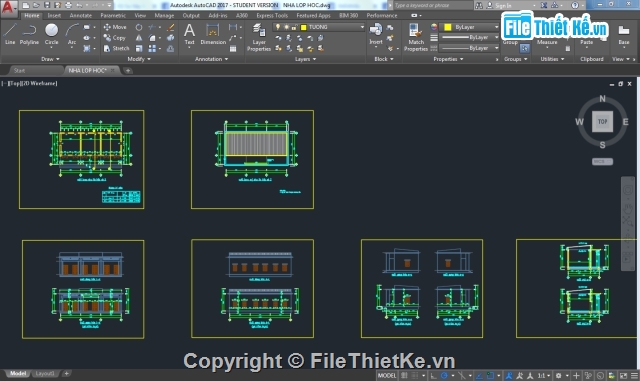Image resolution: width=640 pixels, height=381 pixels.
Task: Open the annotation scale 1:1 dropdown
Action: coord(543,375)
